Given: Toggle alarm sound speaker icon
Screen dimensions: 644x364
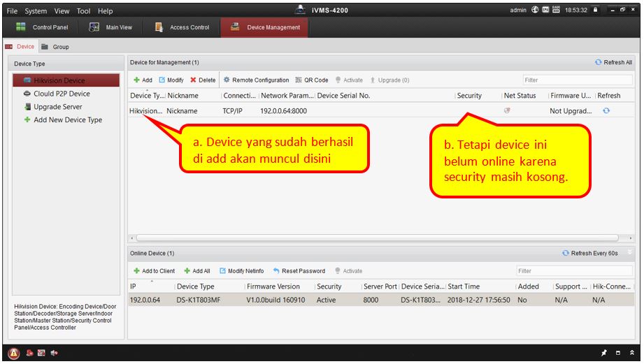Looking at the screenshot, I should click(x=54, y=353).
